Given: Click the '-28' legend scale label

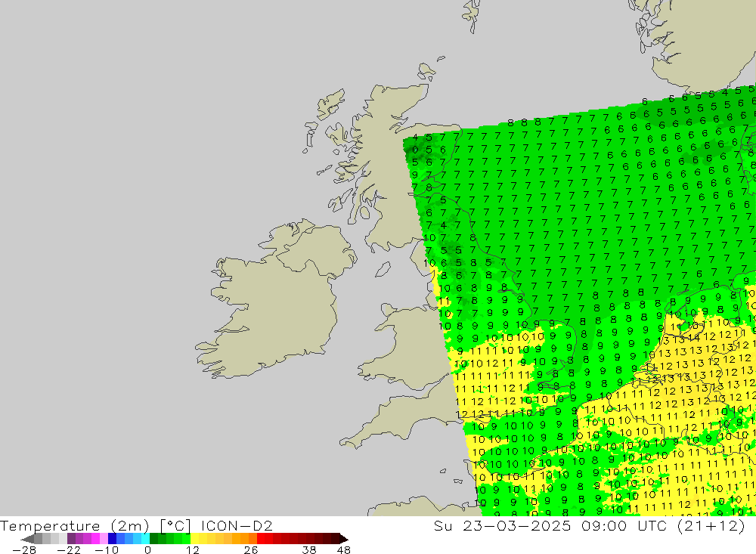Looking at the screenshot, I should pos(24,549).
